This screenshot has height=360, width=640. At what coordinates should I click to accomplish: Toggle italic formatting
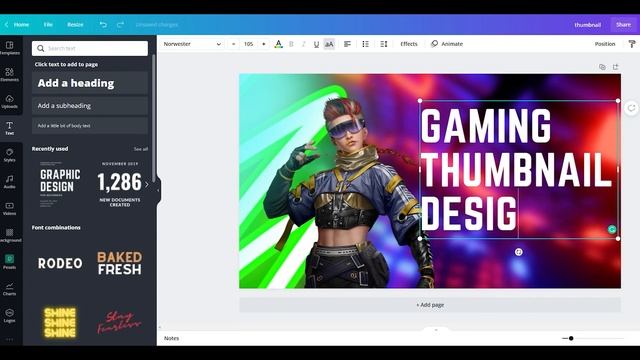(x=304, y=44)
